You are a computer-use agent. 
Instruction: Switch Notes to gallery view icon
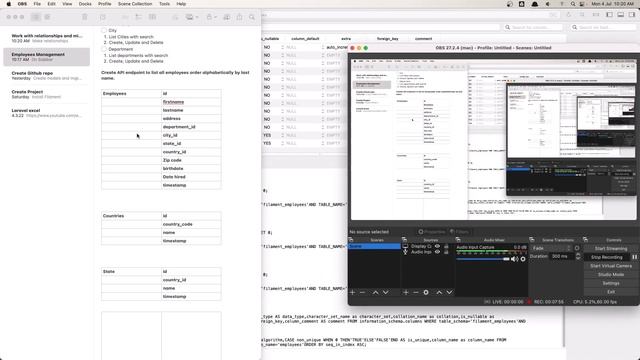[47, 17]
